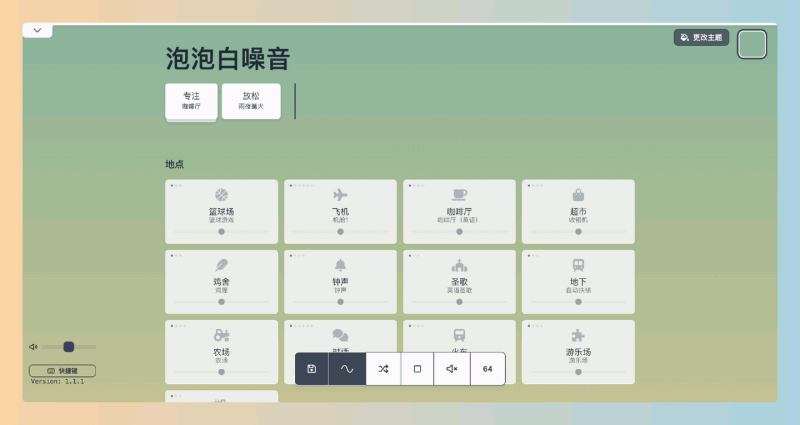Click the 泡泡白噪音 page title
800x425 pixels.
coord(228,58)
